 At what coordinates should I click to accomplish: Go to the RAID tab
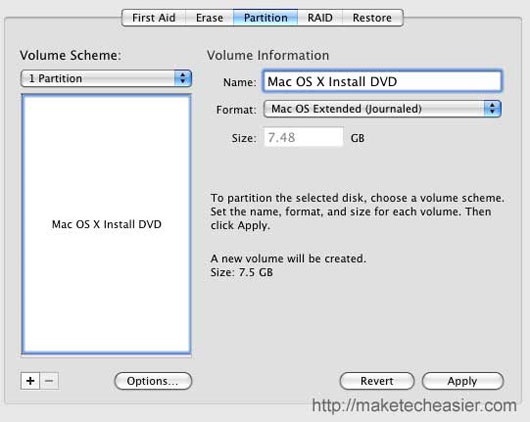[320, 18]
